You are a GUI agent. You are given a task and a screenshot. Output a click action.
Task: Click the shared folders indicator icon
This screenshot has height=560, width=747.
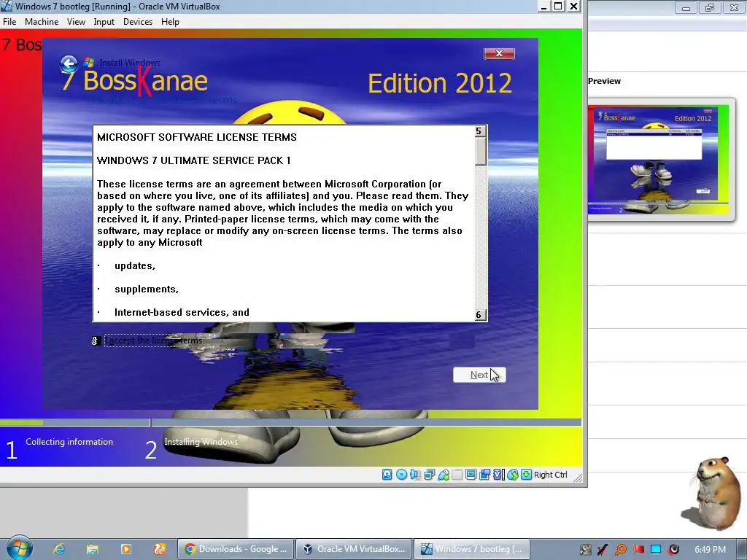pyautogui.click(x=457, y=474)
